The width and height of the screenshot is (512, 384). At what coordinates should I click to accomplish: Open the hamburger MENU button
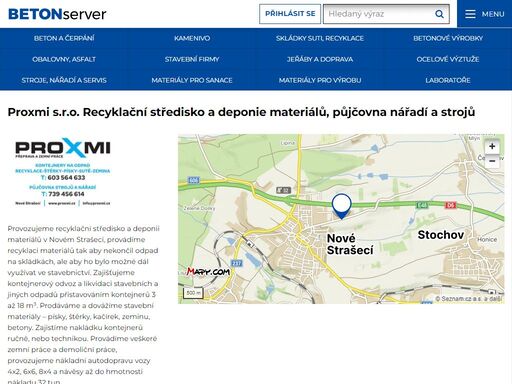coord(485,14)
